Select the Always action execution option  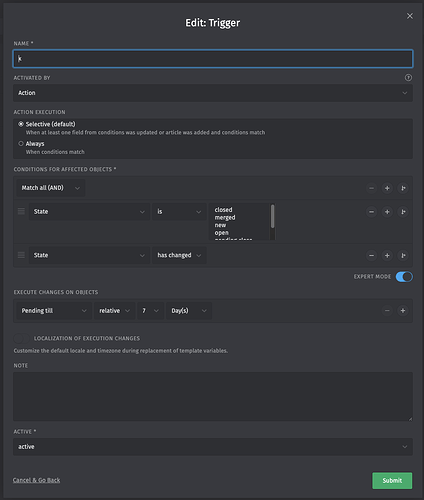[x=21, y=144]
